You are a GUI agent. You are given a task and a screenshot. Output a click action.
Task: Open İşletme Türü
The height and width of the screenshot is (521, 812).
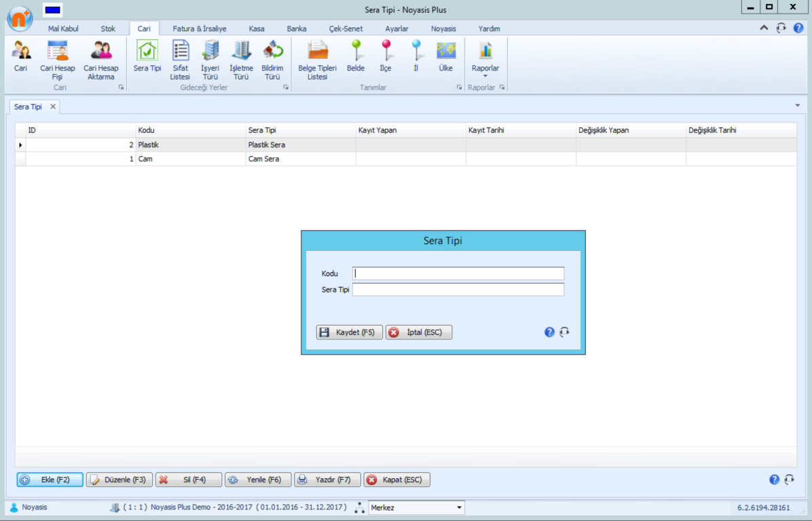[241, 60]
